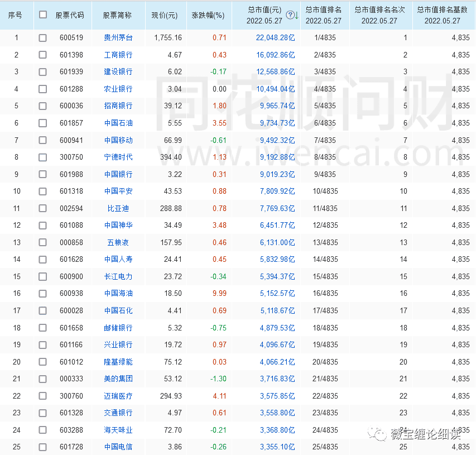The image size is (476, 455).
Task: Sort by the 总市值 green down arrow
Action: click(x=296, y=15)
